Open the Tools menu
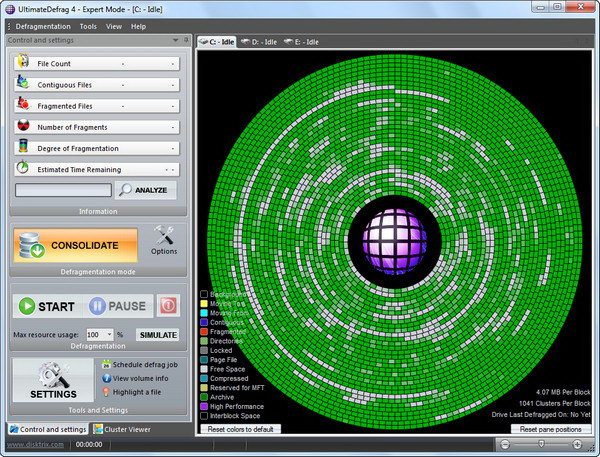 coord(88,26)
